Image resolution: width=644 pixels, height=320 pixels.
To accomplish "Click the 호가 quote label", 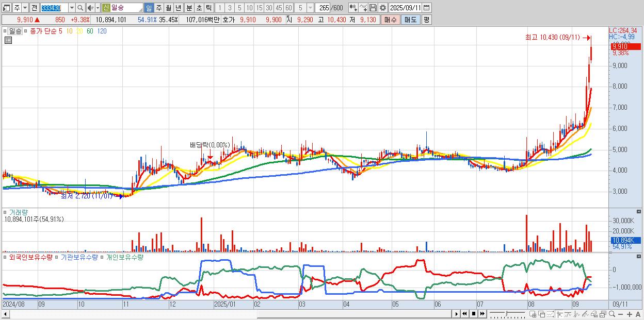I will point(229,20).
